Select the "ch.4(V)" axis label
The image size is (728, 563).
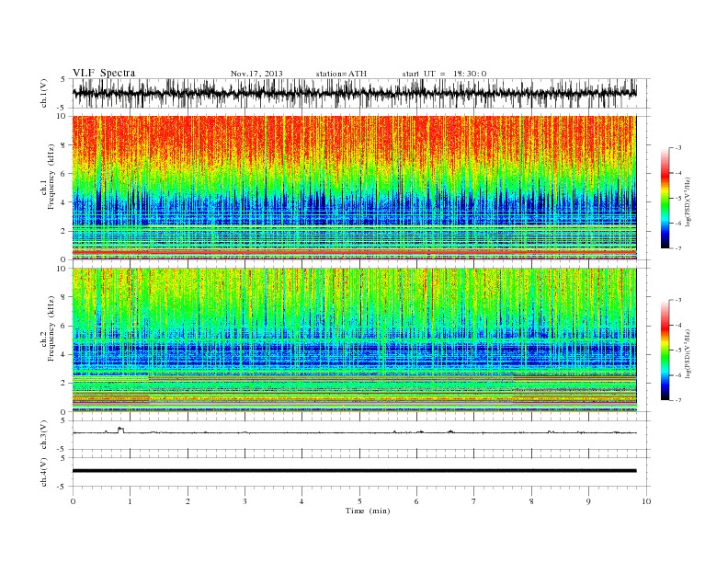pos(44,472)
